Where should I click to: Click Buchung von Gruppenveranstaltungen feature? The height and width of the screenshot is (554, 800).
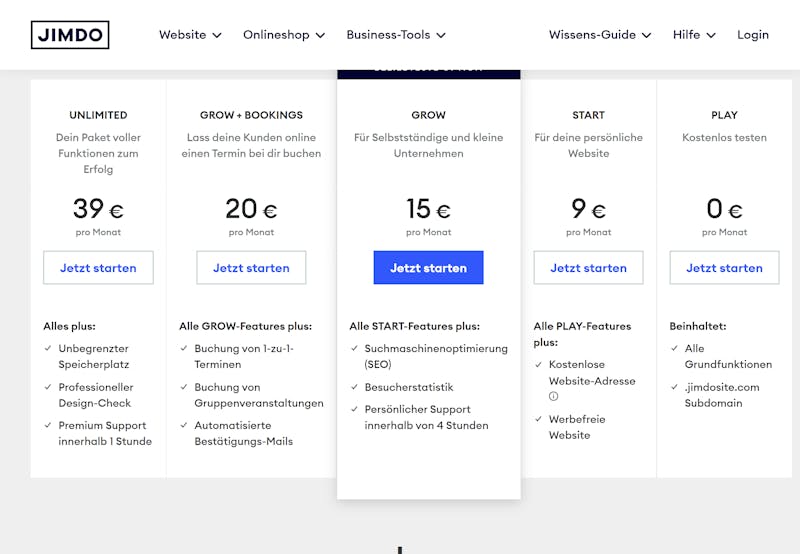coord(259,395)
